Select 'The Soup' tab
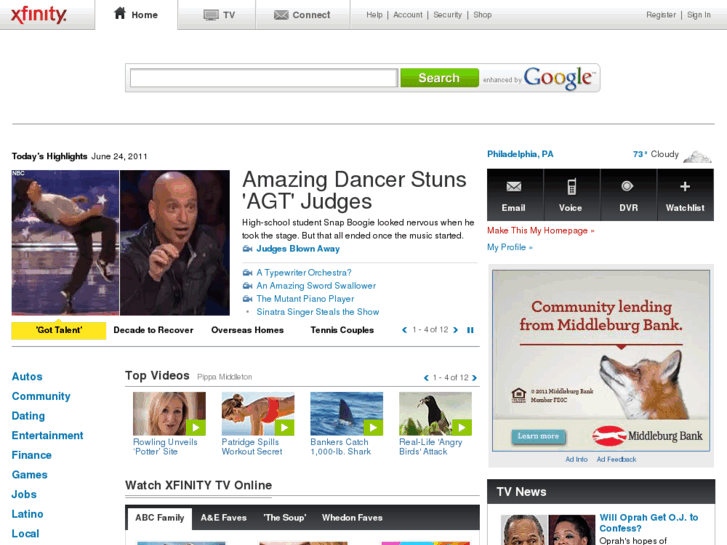The image size is (727, 545). tap(285, 518)
